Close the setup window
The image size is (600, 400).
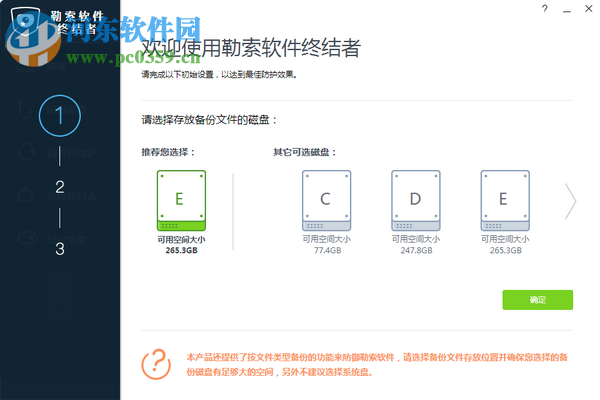tap(589, 8)
